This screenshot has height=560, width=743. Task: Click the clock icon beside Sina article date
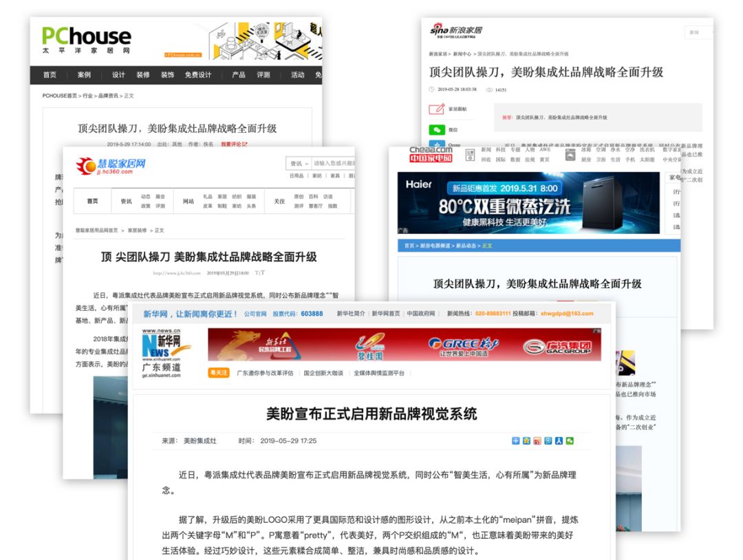click(x=431, y=89)
